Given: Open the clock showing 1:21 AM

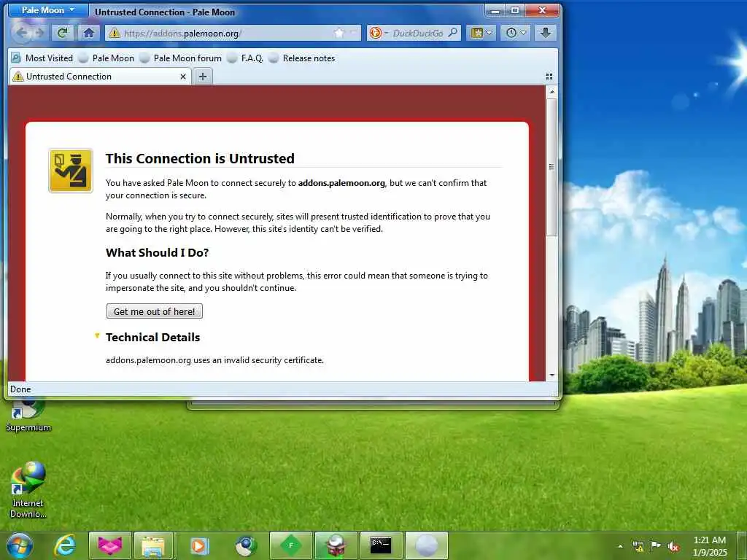Looking at the screenshot, I should [710, 546].
